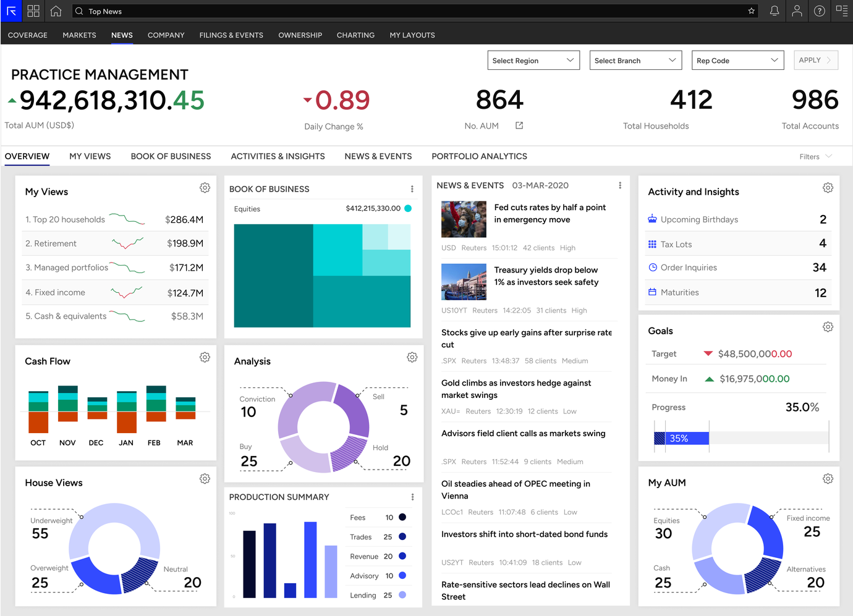
Task: Open Goals settings gear
Action: coord(828,327)
